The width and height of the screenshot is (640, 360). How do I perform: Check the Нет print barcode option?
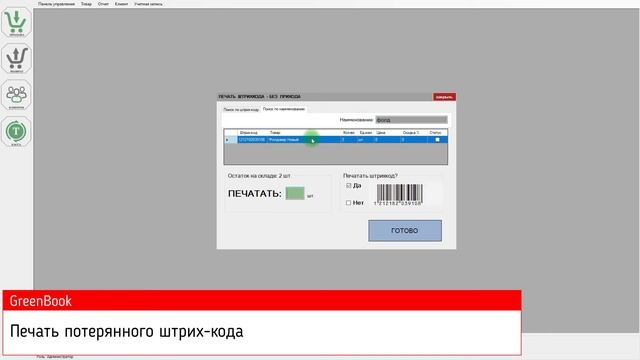[x=349, y=202]
